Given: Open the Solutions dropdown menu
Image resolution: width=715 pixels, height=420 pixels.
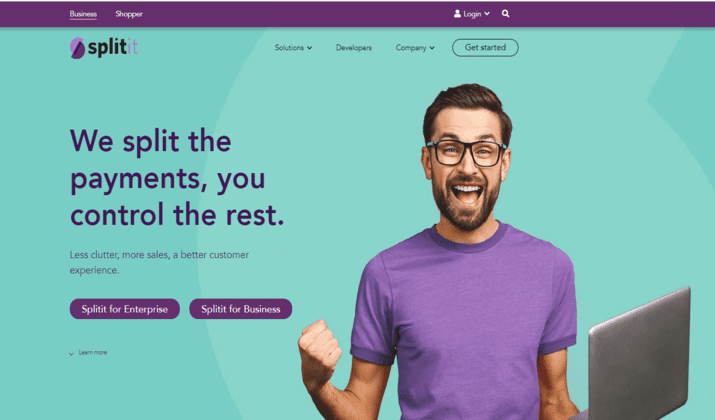Looking at the screenshot, I should tap(293, 47).
